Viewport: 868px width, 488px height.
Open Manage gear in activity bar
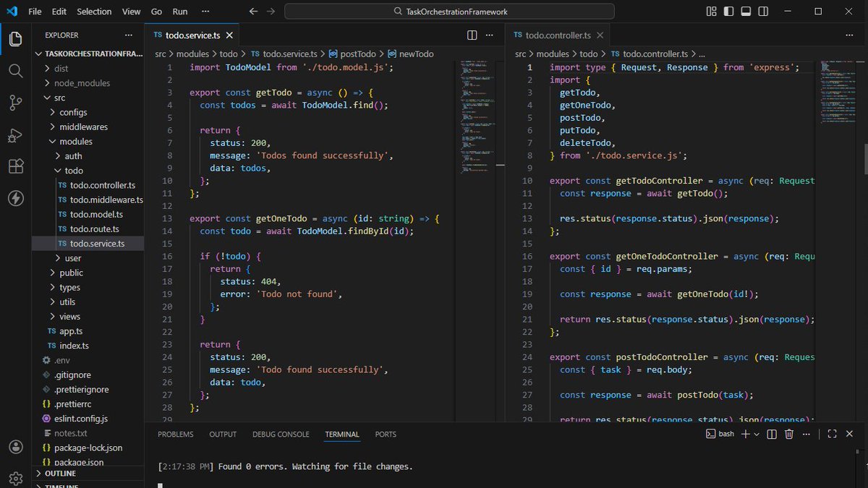(x=15, y=478)
